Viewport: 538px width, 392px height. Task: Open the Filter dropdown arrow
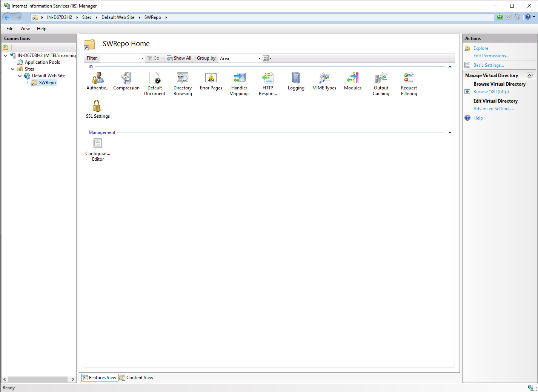pos(143,58)
